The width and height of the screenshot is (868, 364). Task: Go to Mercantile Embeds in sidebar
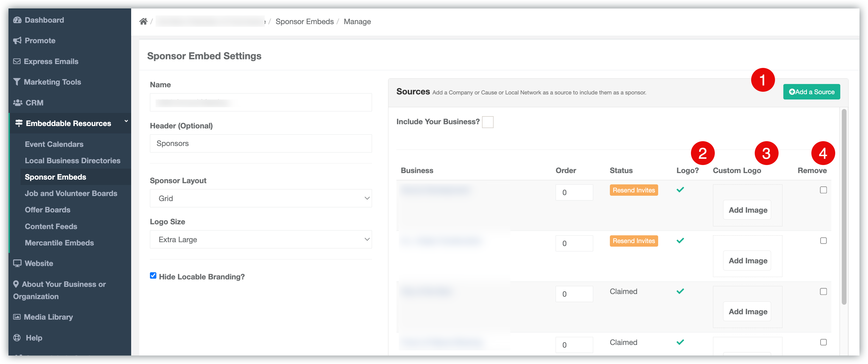59,243
